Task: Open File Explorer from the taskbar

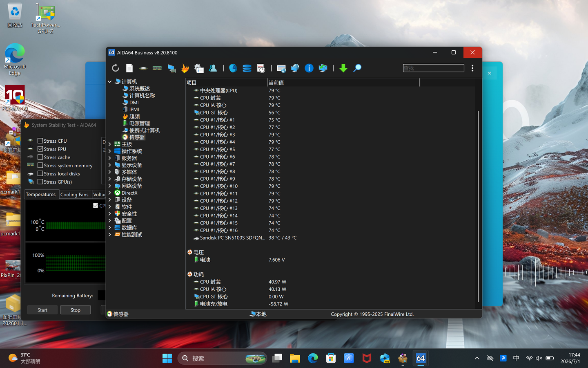Action: pyautogui.click(x=295, y=358)
